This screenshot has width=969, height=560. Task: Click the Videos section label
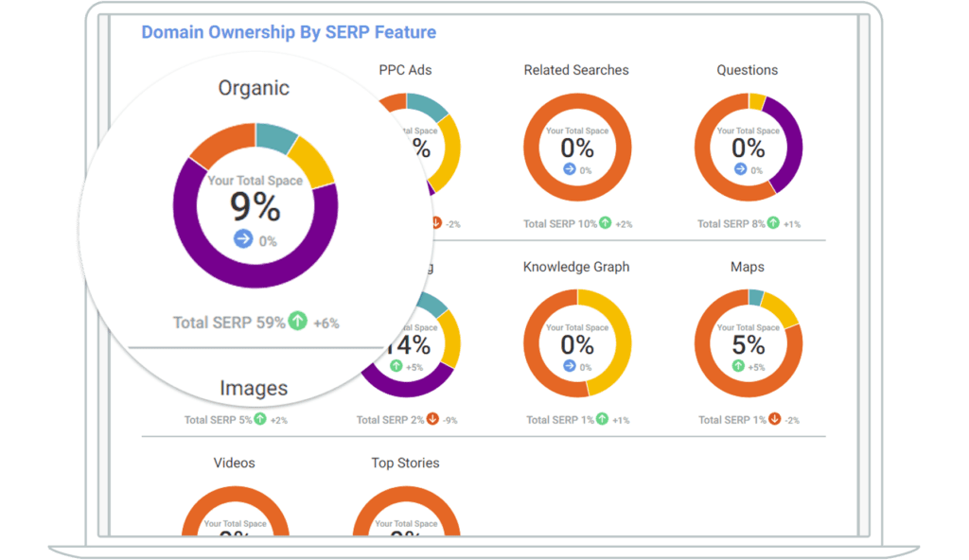235,463
